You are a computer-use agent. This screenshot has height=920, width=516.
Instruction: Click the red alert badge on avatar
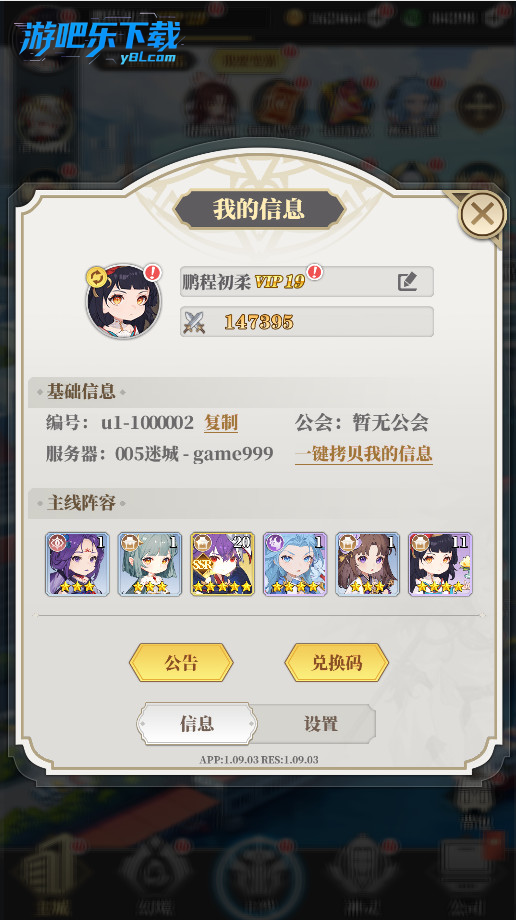(153, 272)
